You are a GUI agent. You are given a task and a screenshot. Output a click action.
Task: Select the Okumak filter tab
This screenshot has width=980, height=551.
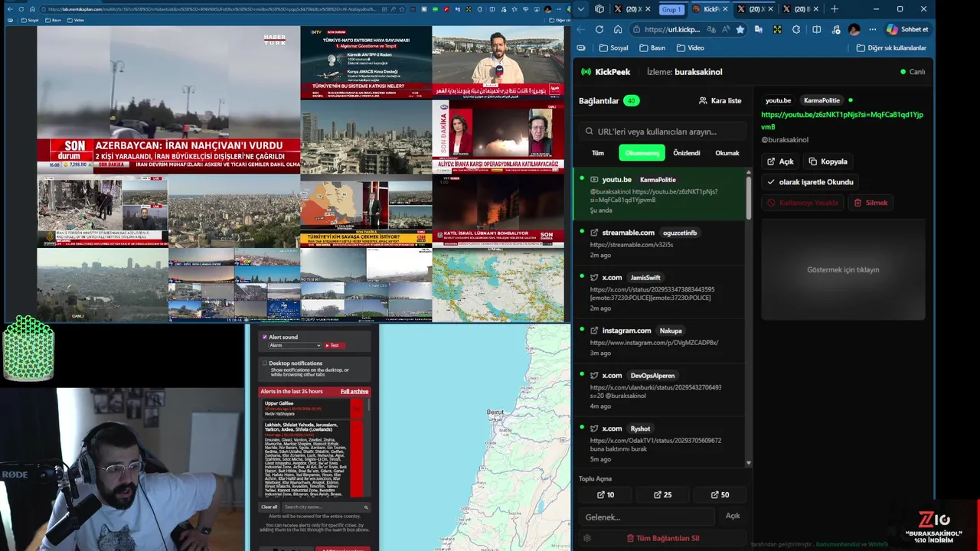(727, 153)
